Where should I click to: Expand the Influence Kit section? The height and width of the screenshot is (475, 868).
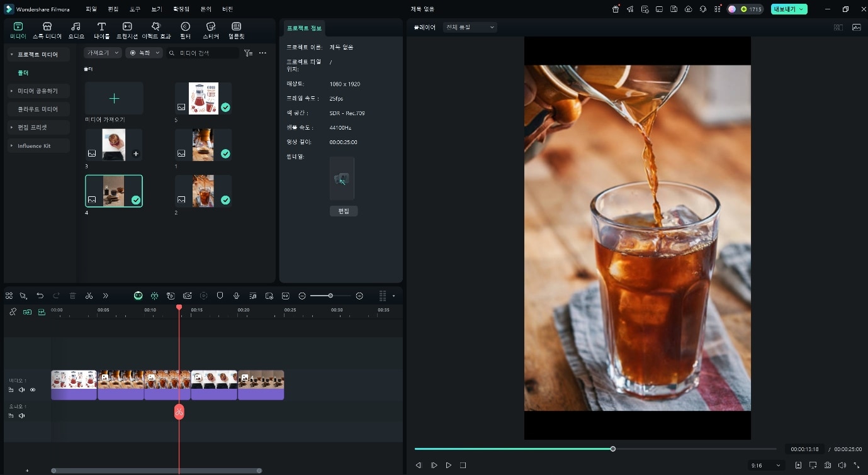tap(11, 146)
